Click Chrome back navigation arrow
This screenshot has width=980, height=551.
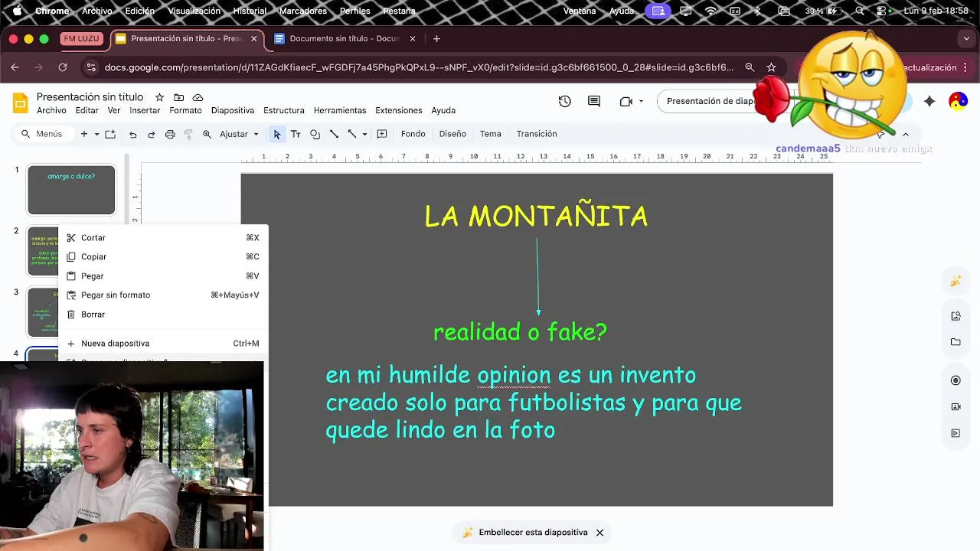point(15,67)
